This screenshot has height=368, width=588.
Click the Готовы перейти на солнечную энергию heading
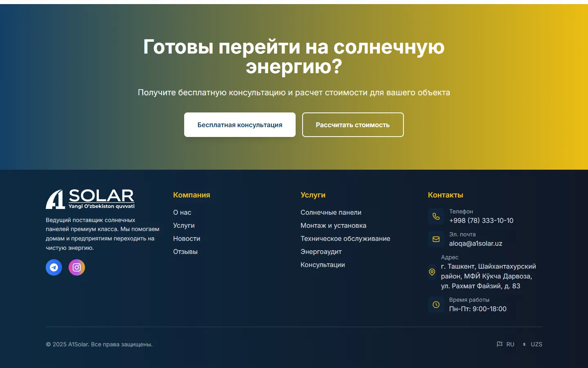(294, 56)
